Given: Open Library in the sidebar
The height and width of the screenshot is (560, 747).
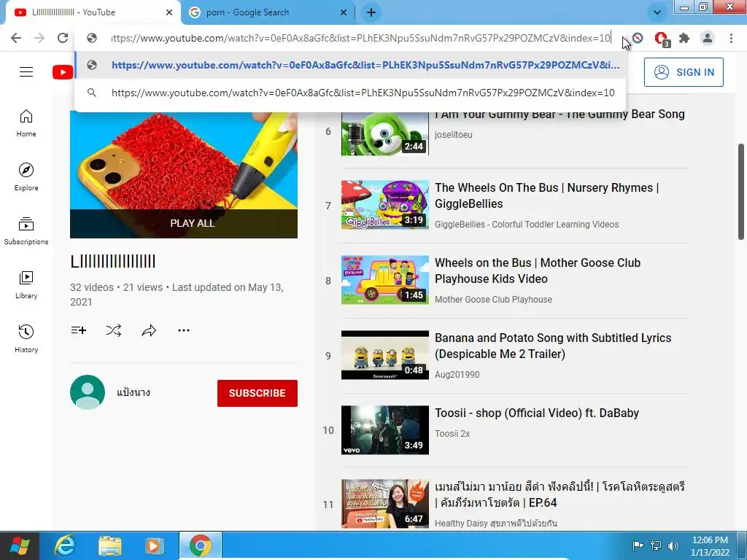Looking at the screenshot, I should click(26, 285).
